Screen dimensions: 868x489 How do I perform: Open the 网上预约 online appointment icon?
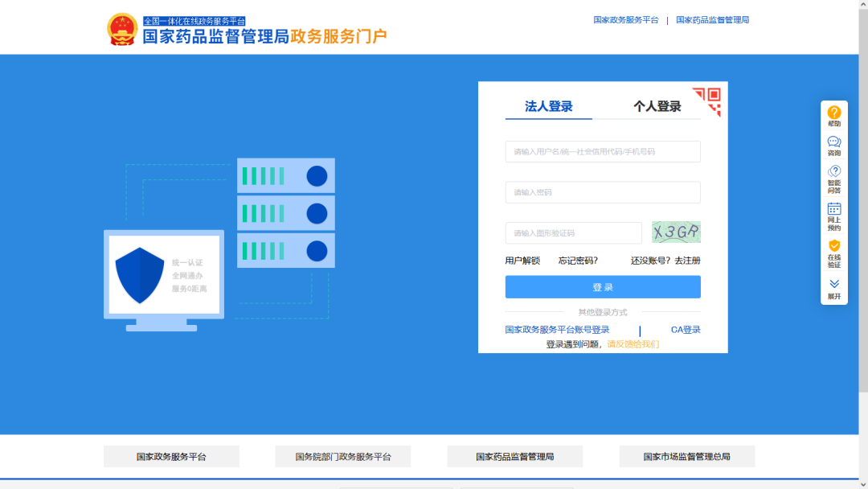(x=834, y=216)
